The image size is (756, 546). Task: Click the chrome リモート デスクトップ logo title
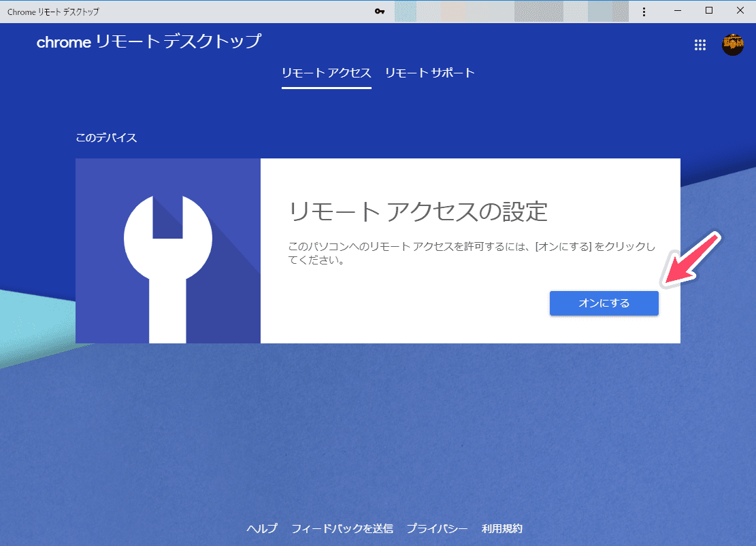tap(149, 42)
